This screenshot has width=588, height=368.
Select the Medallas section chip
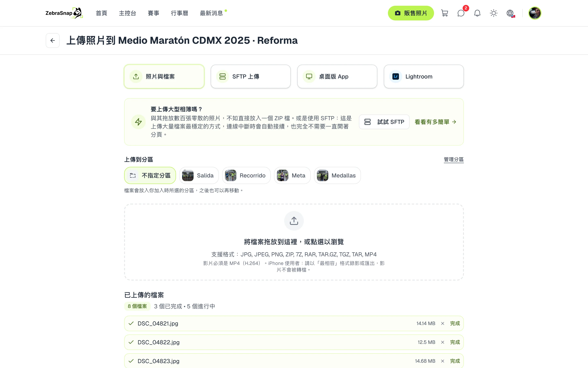tap(337, 175)
